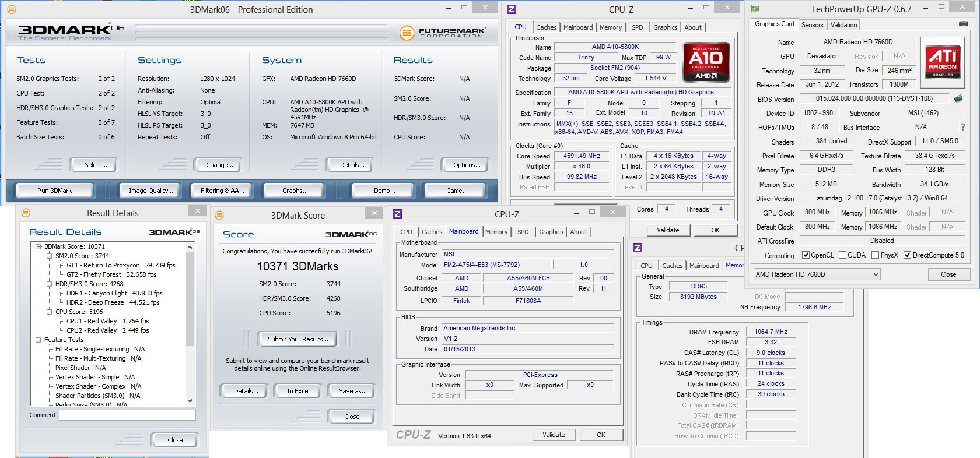Viewport: 980px width, 458px height.
Task: Open the About tab in the top CPU-Z window
Action: tap(693, 27)
